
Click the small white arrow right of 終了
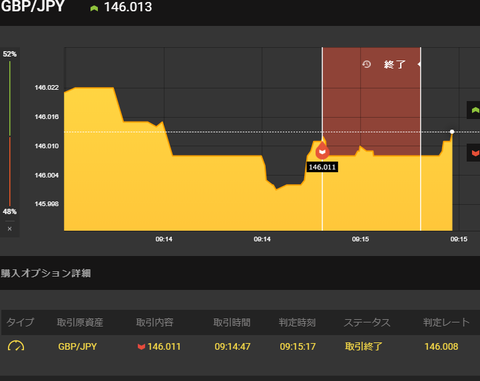coord(419,64)
